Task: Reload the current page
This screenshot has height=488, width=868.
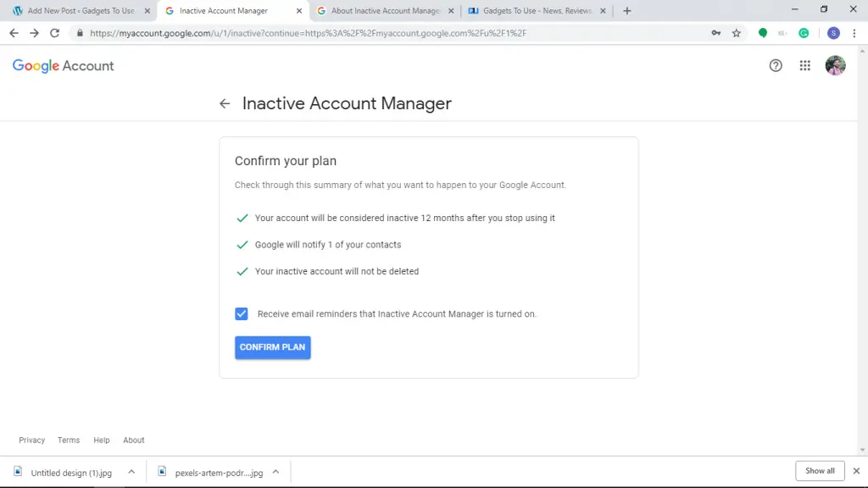Action: (55, 33)
